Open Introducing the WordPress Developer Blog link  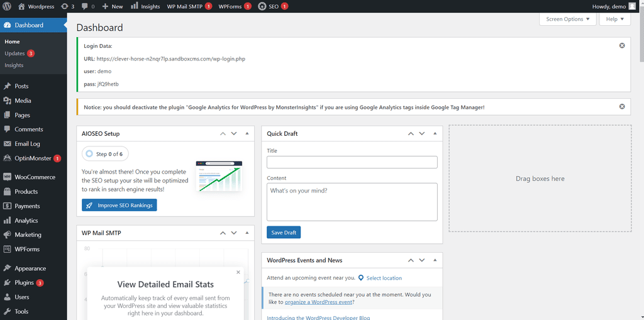(x=318, y=317)
